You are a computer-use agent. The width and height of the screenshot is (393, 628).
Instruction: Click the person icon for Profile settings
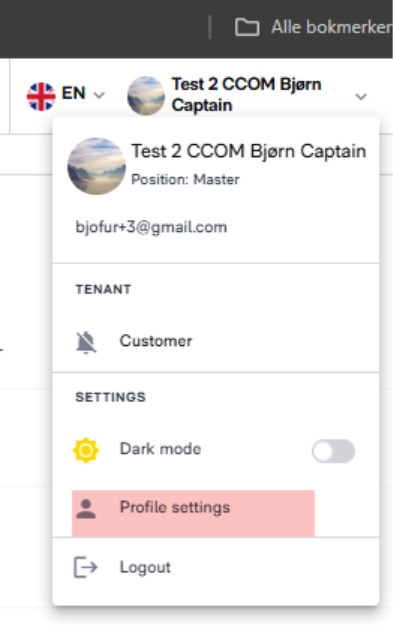coord(86,509)
